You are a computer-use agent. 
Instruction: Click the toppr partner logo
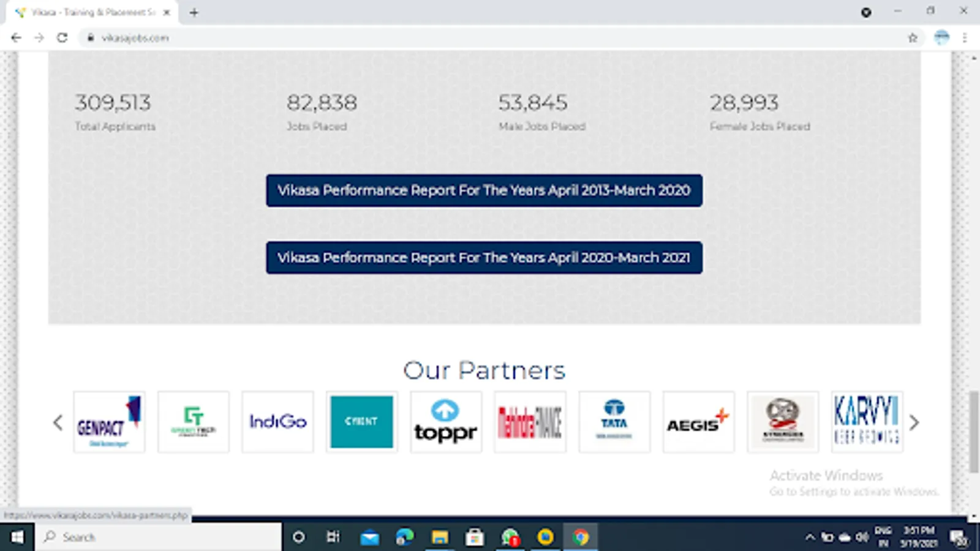pos(446,422)
